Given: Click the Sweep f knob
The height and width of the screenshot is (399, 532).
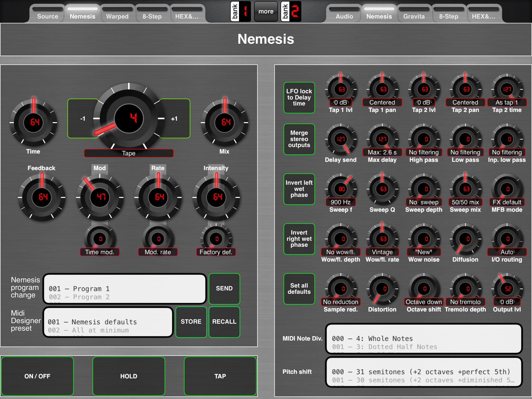Looking at the screenshot, I should click(x=341, y=189).
